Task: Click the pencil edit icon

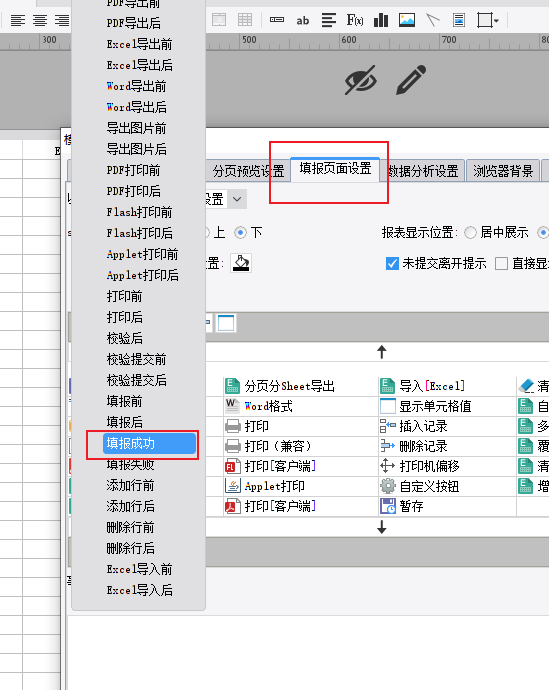Action: 411,80
